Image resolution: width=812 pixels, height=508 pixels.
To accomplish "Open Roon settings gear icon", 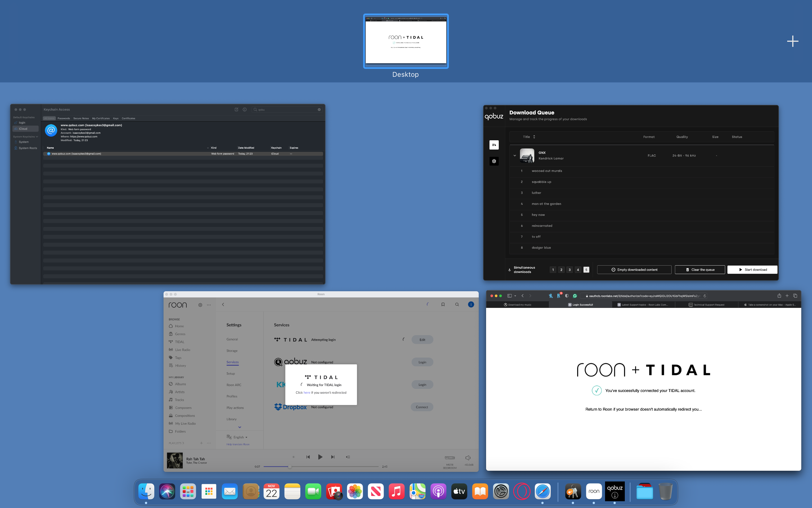I will 200,305.
